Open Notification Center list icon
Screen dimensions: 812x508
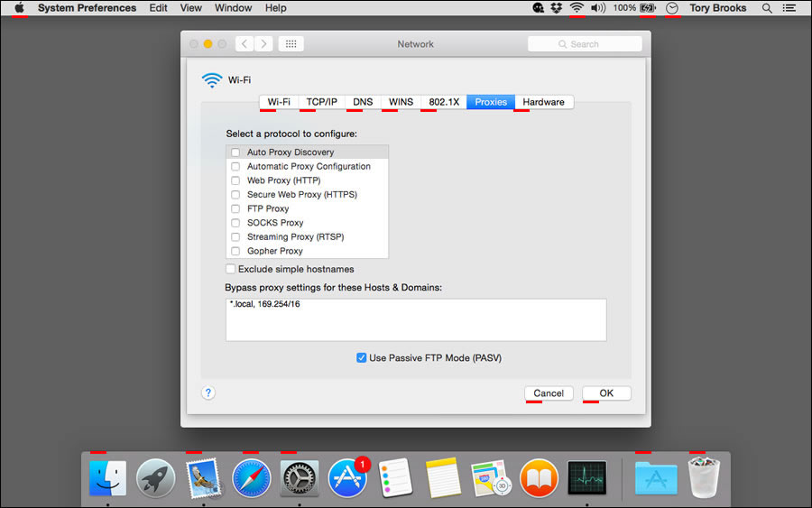[x=789, y=8]
